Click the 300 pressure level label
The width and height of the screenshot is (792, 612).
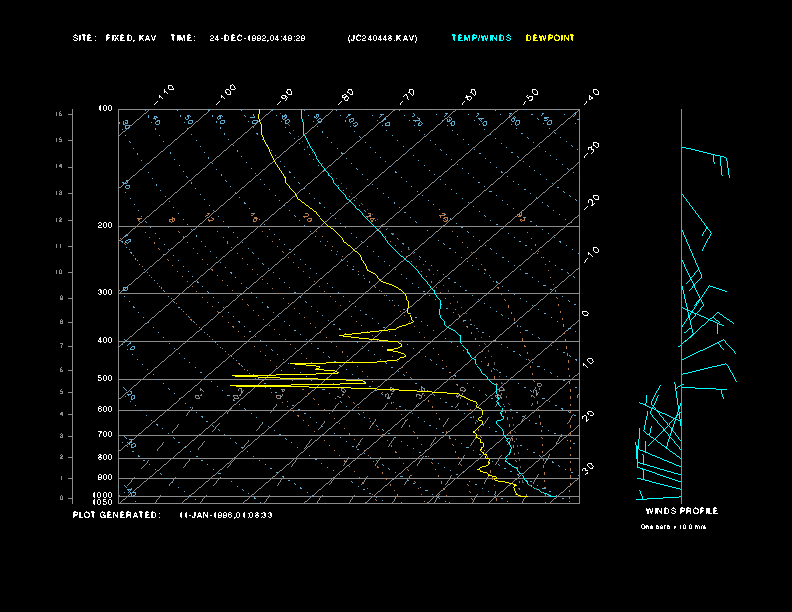click(105, 293)
